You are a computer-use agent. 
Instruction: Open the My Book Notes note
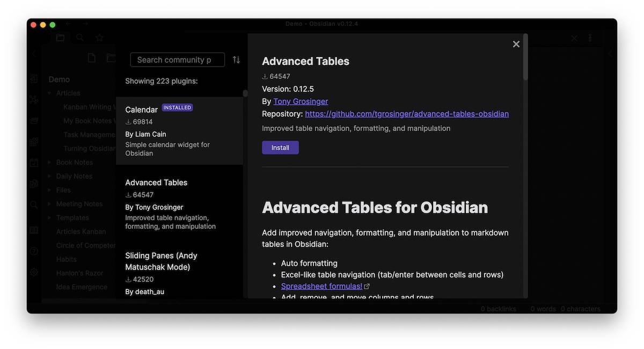(x=90, y=121)
